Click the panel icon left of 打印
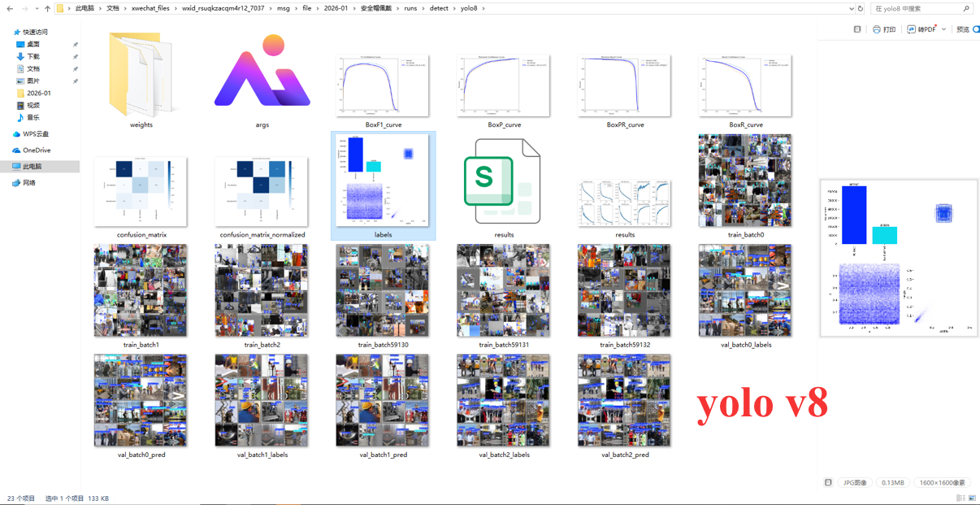 click(x=856, y=29)
